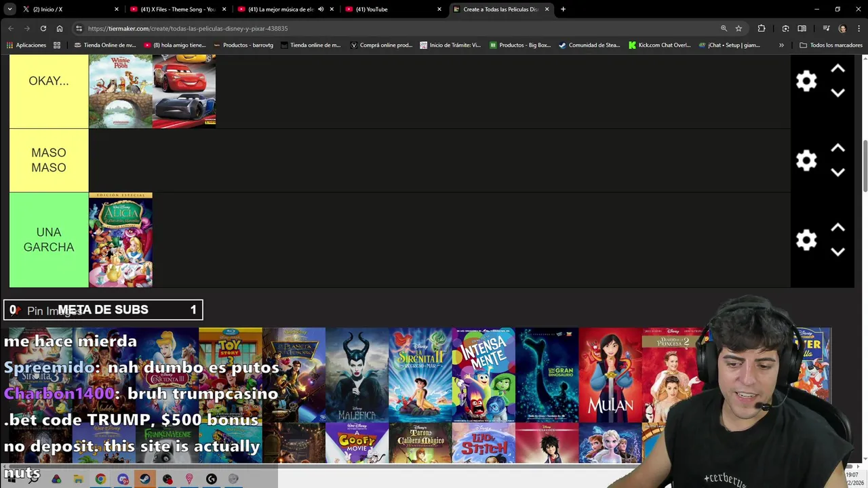The width and height of the screenshot is (868, 488).
Task: Select Alicia poster in UNA GARCHA tier
Action: click(x=121, y=240)
